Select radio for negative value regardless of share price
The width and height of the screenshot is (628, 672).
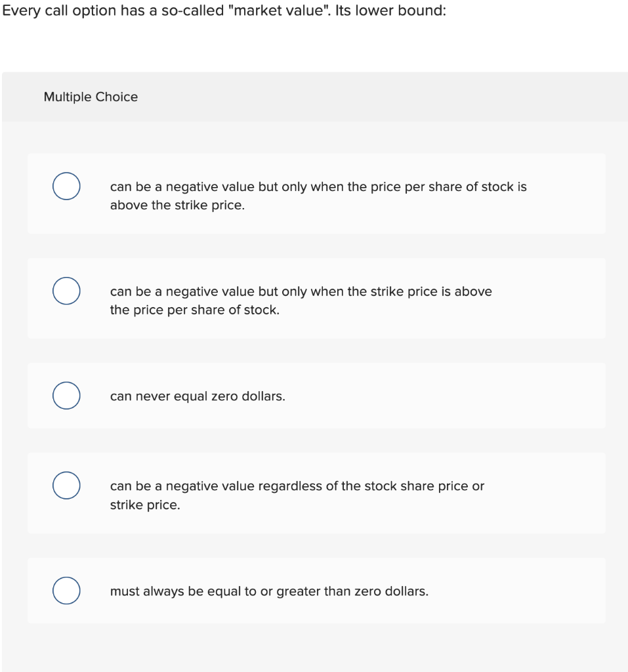click(x=66, y=486)
